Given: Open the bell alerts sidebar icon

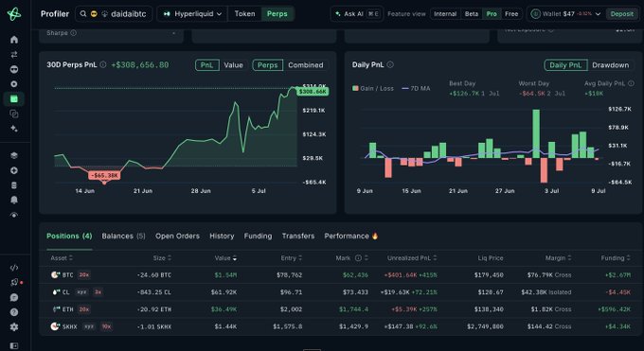Looking at the screenshot, I should (14, 200).
